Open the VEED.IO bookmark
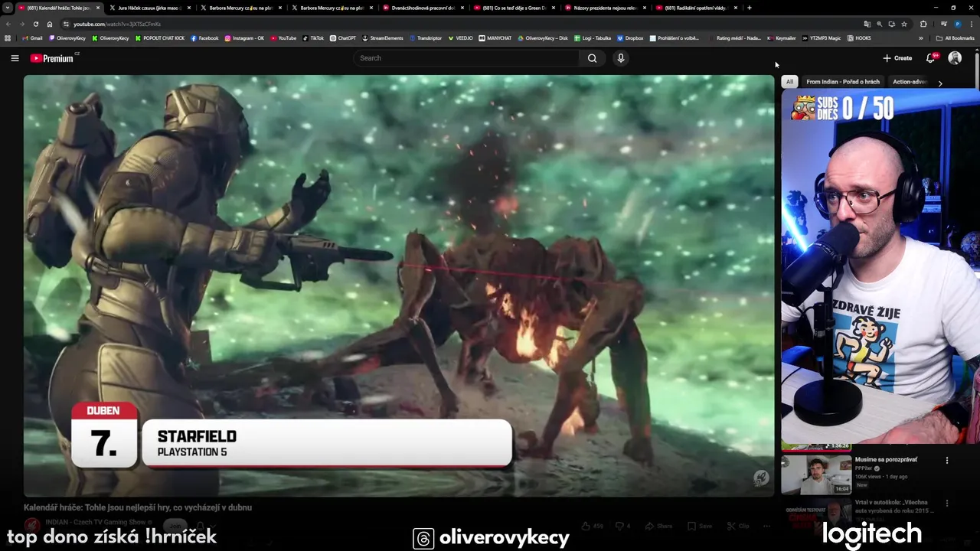Screen dimensions: 980x551 461,38
